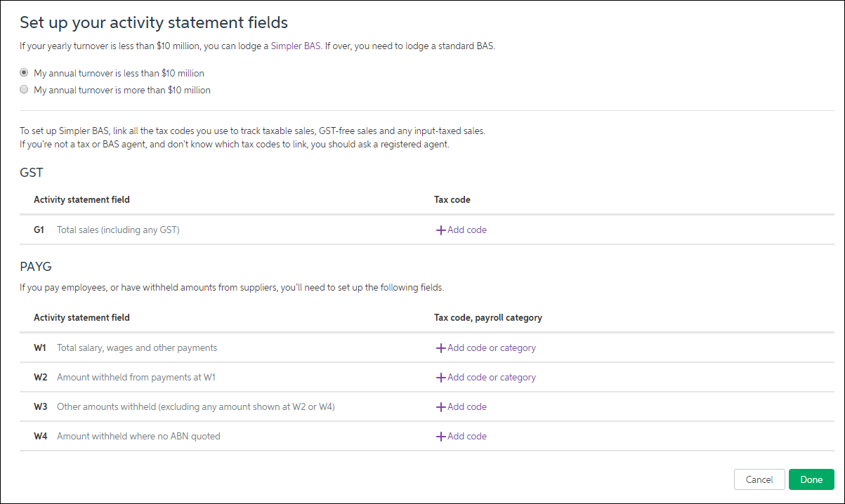Click the 'Tax code' column header under GST
The image size is (845, 504).
[x=452, y=200]
